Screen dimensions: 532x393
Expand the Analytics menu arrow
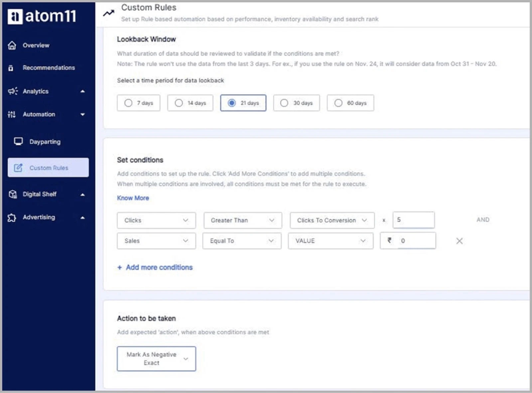[x=83, y=91]
